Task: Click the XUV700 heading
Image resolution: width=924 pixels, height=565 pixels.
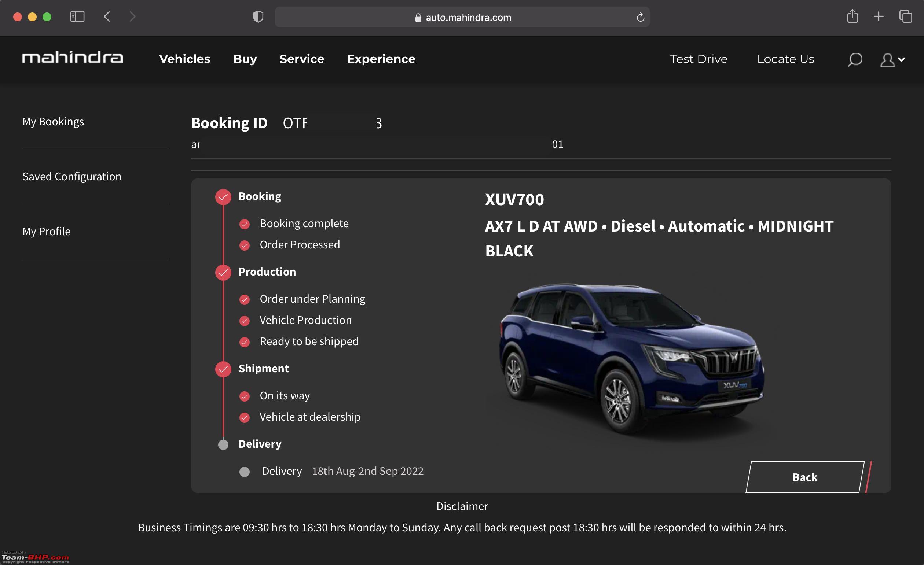Action: [x=514, y=199]
